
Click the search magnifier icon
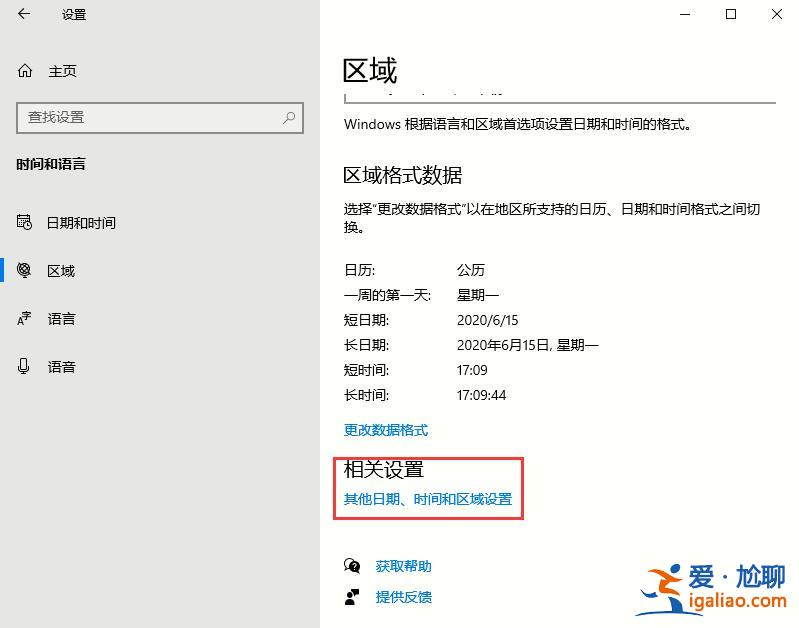tap(289, 118)
